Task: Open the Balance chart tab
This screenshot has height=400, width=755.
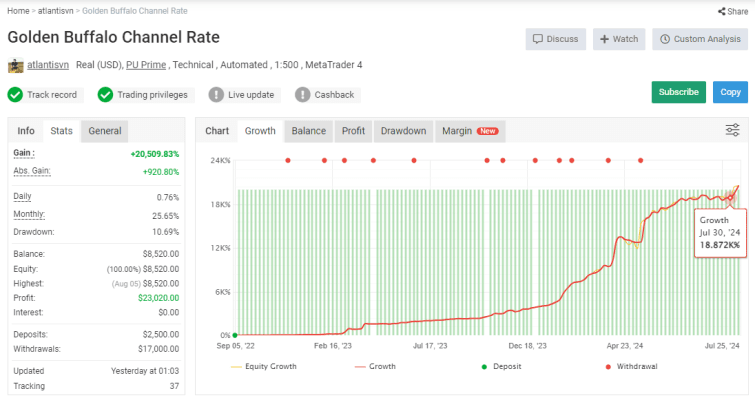Action: click(309, 131)
